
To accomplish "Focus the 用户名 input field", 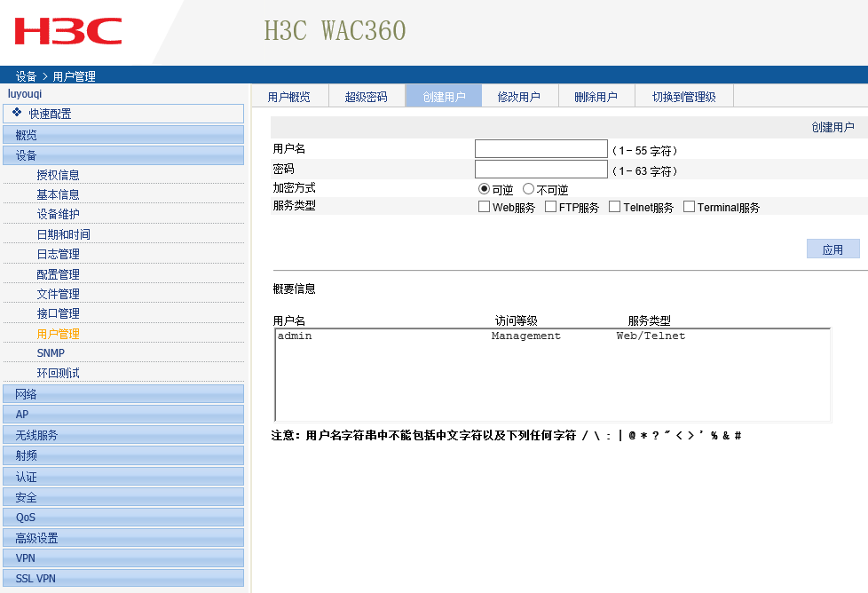I will [541, 149].
